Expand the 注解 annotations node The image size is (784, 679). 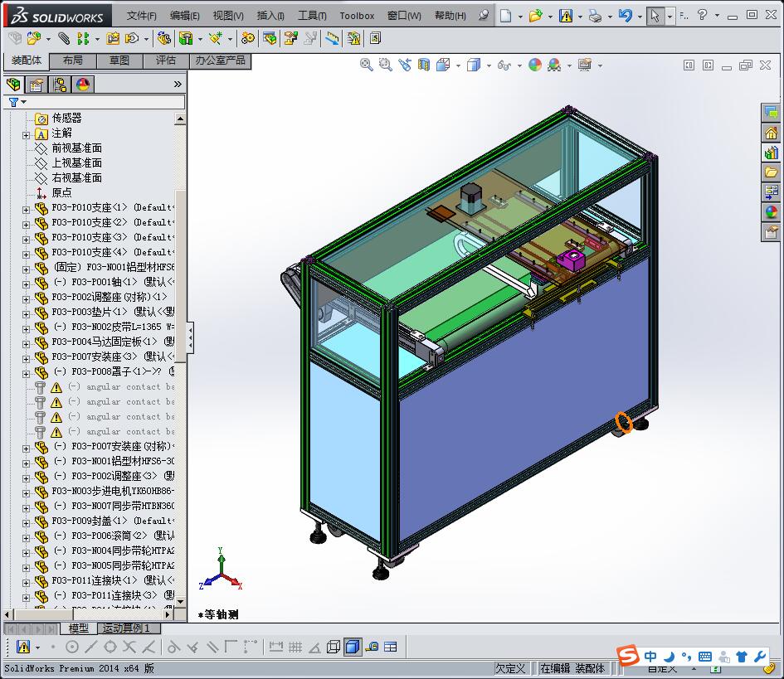point(26,135)
